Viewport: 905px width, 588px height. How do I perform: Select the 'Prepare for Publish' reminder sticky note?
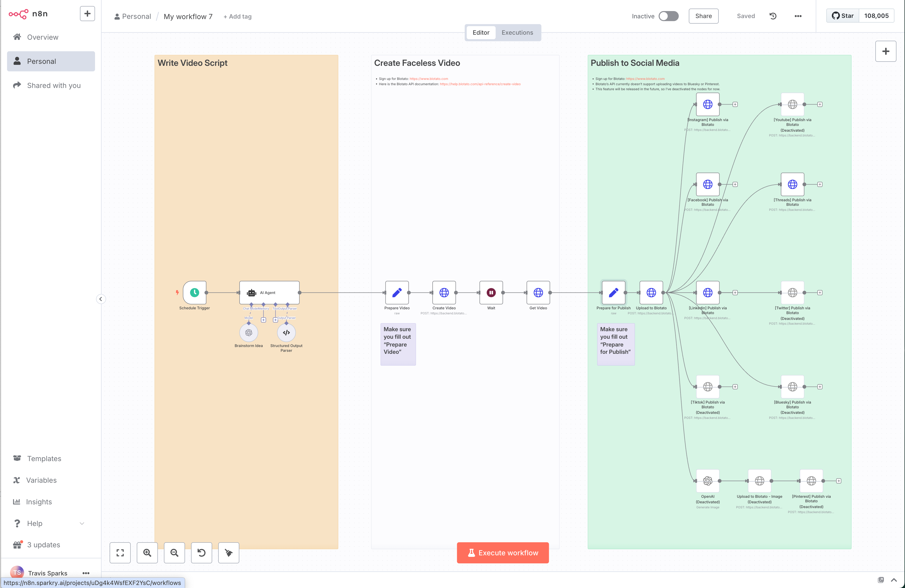(x=616, y=344)
